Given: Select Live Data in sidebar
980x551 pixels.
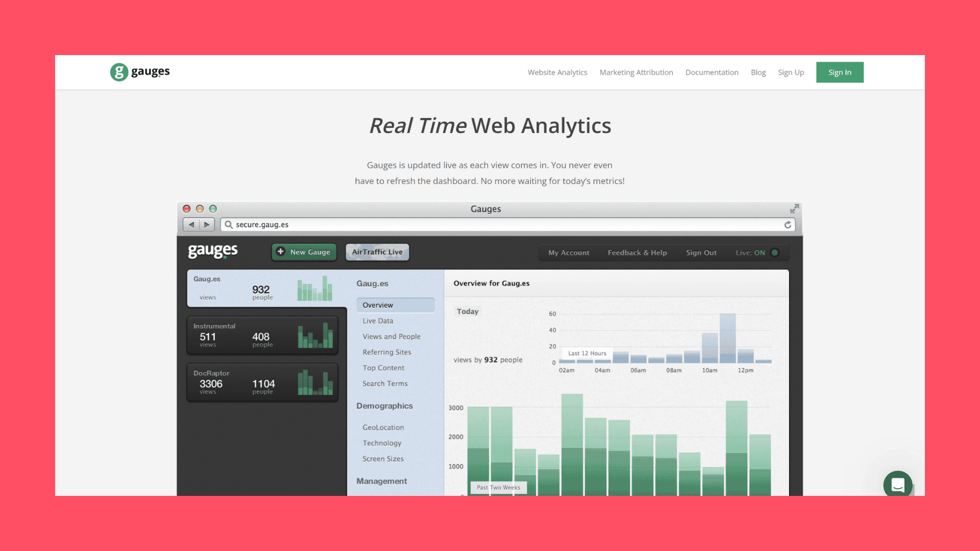Looking at the screenshot, I should [378, 321].
